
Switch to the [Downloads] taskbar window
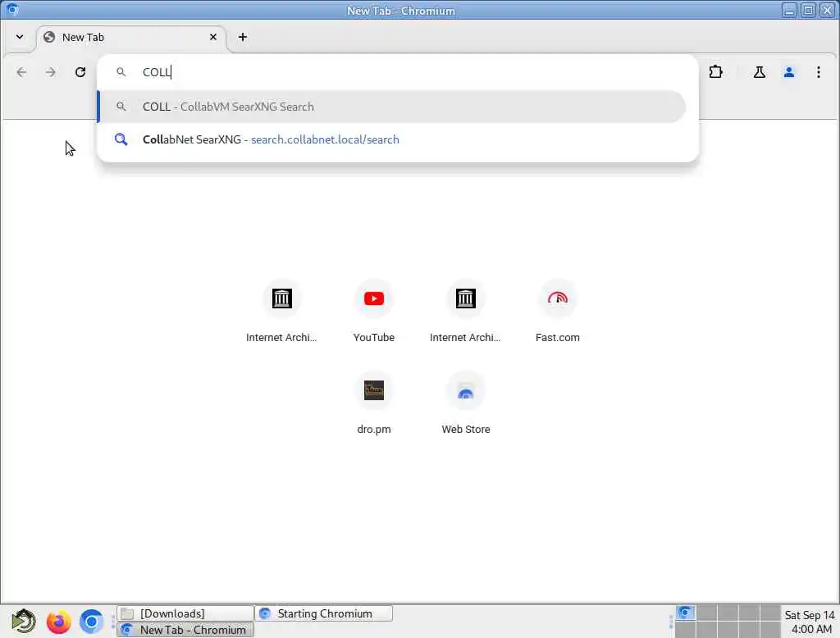tap(185, 613)
